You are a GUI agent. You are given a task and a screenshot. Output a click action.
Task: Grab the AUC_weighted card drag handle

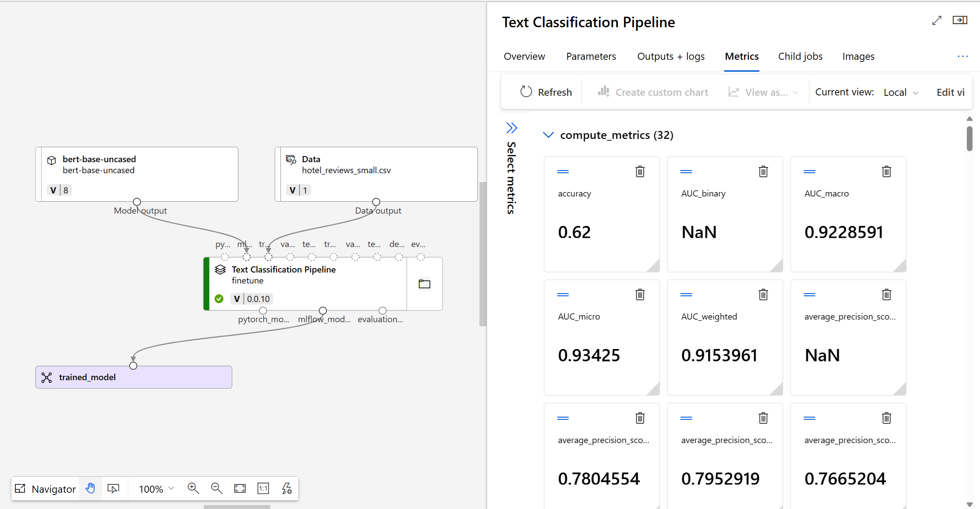tap(686, 294)
